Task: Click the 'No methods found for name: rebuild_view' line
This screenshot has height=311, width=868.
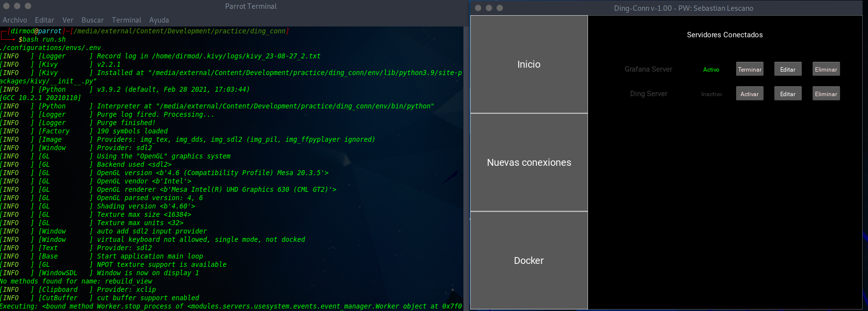Action: coord(76,281)
